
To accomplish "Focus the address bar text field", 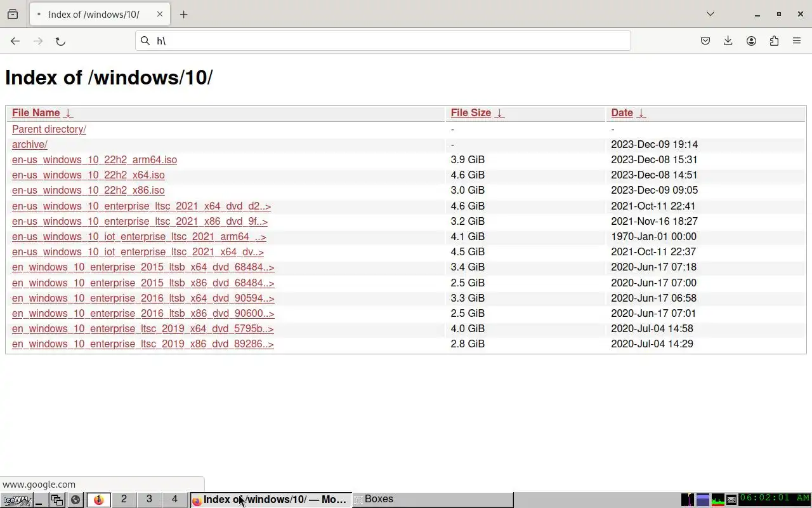I will coord(383,41).
